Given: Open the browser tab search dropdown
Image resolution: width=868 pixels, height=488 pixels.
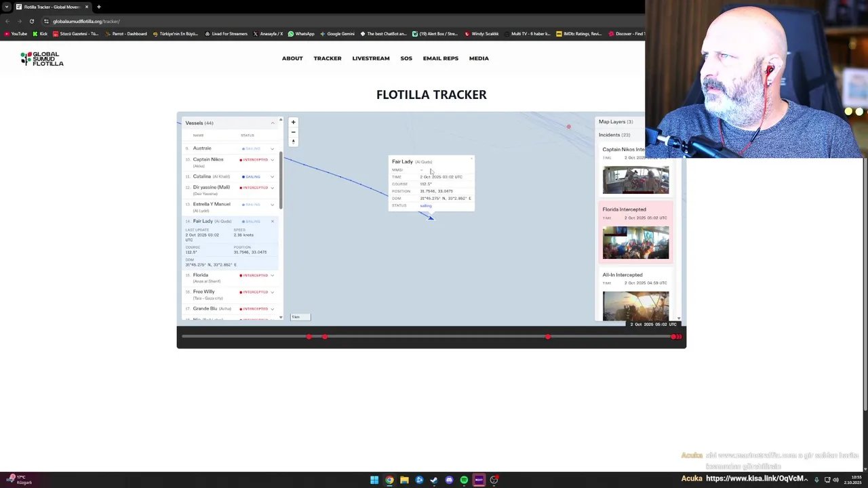Looking at the screenshot, I should click(x=7, y=7).
